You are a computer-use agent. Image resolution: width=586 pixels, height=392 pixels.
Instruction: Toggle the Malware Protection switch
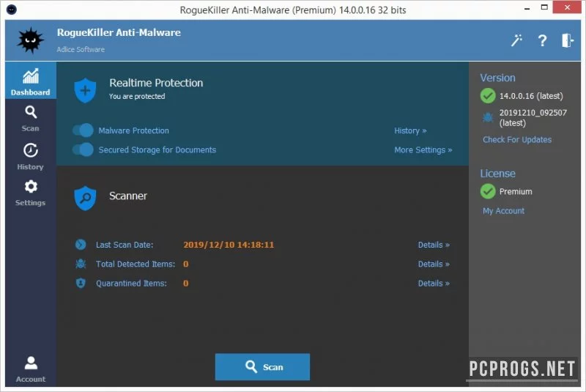(83, 130)
